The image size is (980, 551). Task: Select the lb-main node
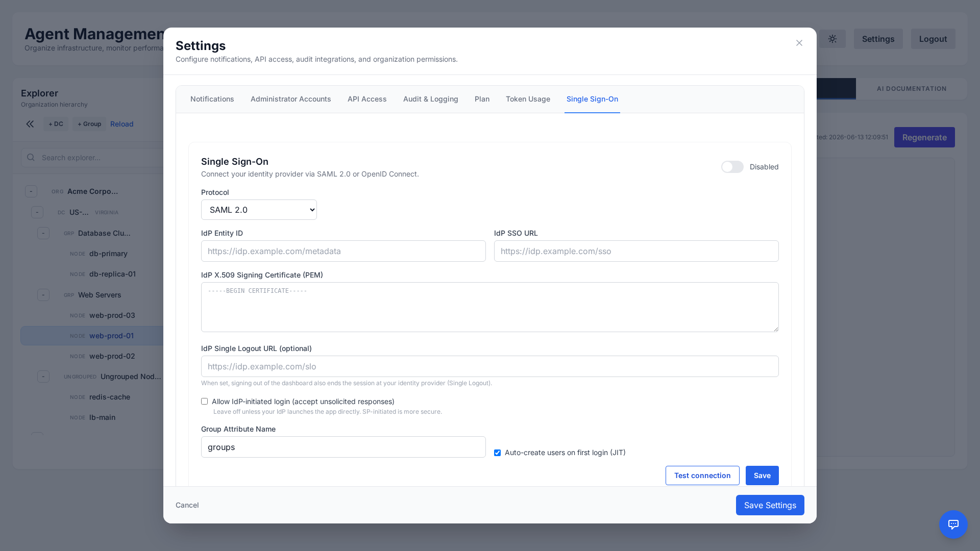(92, 417)
